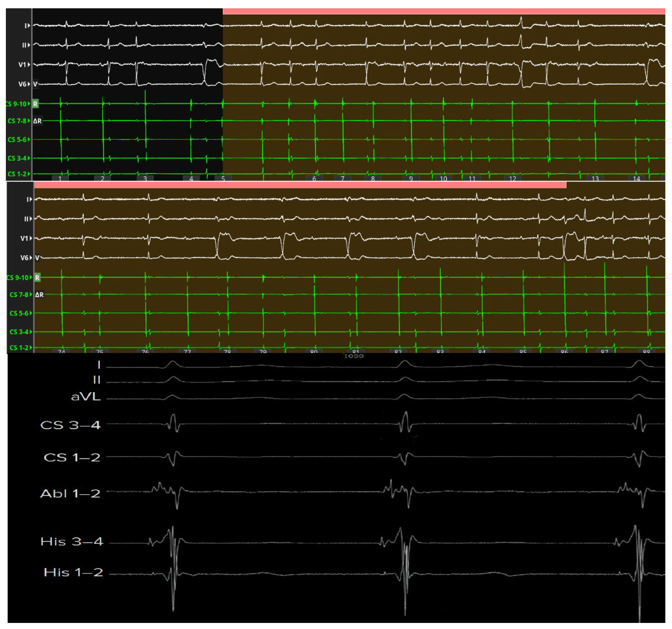Click the green R badge on CS 9-10 in the strip with beat 74
The width and height of the screenshot is (672, 629).
[x=37, y=278]
